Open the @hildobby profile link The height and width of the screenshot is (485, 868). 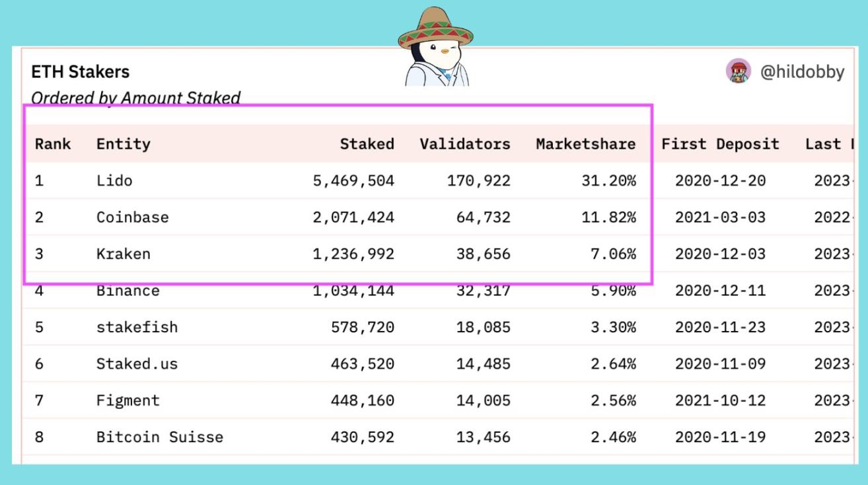(802, 72)
